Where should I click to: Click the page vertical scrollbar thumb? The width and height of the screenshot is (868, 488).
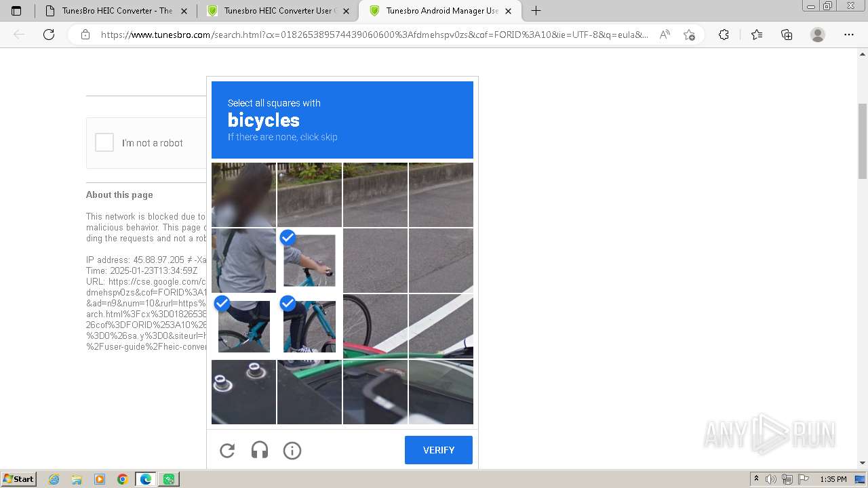tap(863, 141)
